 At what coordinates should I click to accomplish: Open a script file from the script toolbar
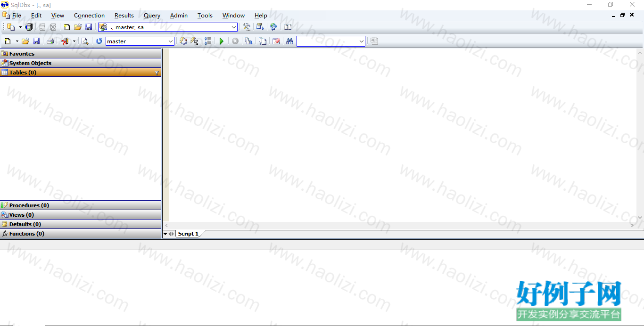click(x=25, y=41)
